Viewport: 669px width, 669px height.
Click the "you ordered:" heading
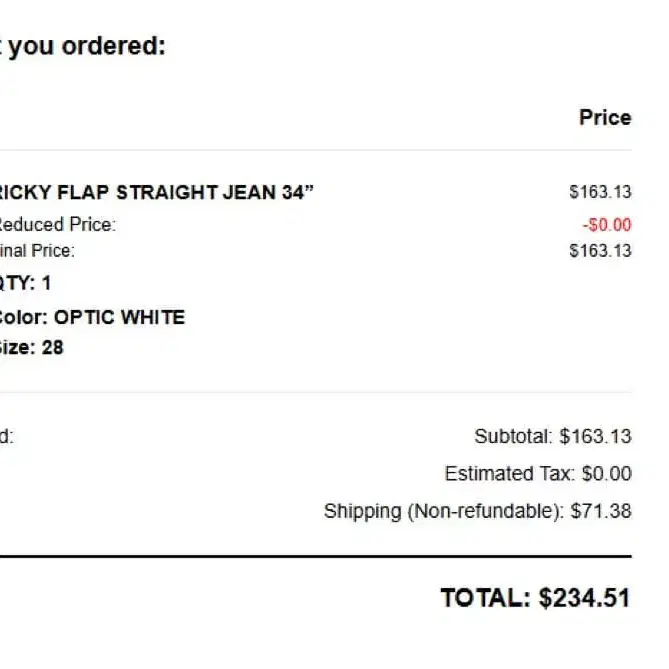85,46
